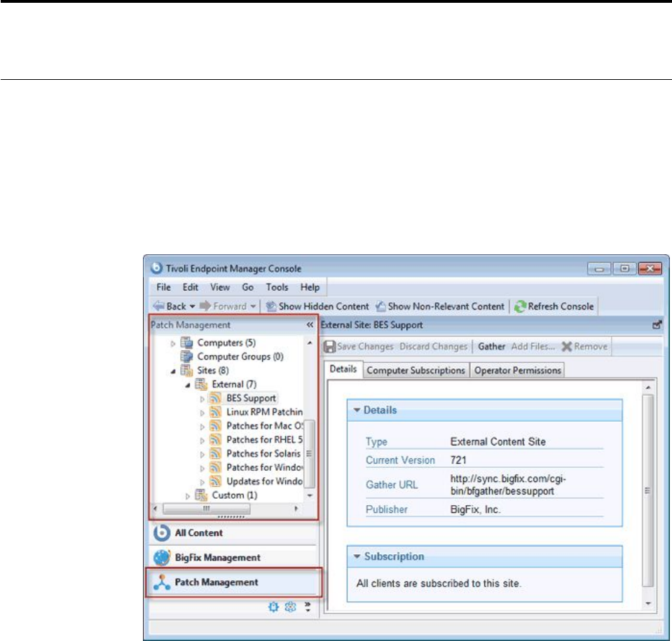Select the All Content domain label
This screenshot has width=672, height=641.
pyautogui.click(x=199, y=533)
